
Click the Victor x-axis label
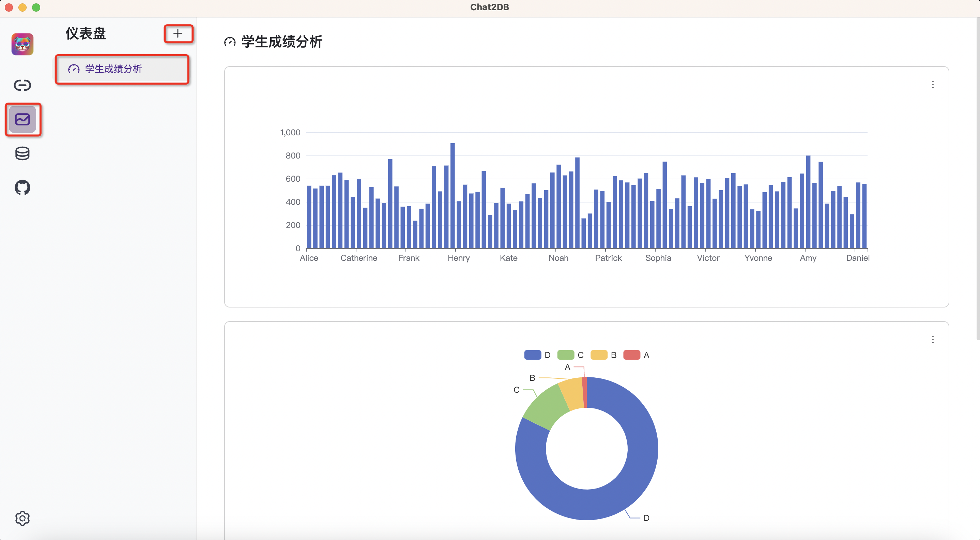(x=708, y=258)
